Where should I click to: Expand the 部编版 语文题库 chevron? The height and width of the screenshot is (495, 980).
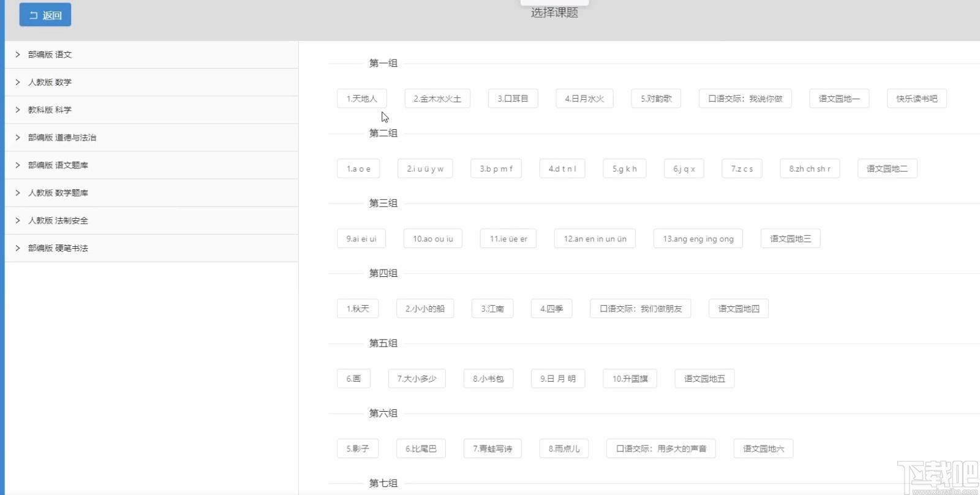pyautogui.click(x=18, y=165)
